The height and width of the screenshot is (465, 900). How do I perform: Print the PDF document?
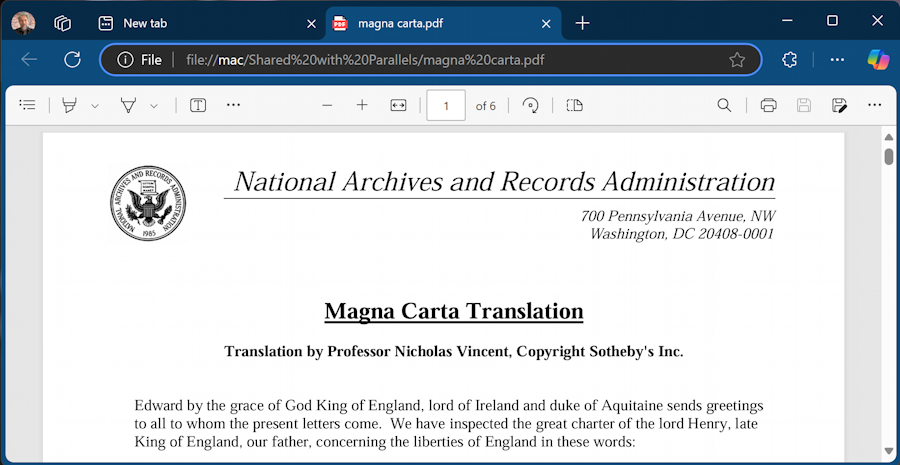coord(768,105)
